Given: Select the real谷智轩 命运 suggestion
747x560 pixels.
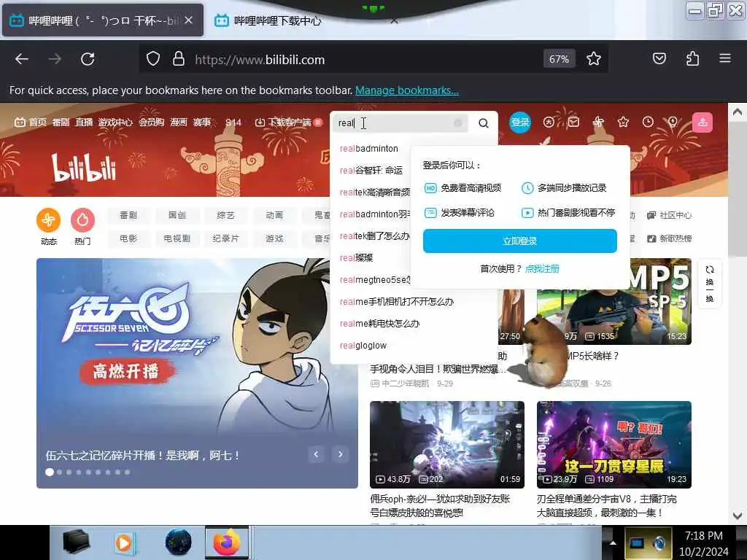Looking at the screenshot, I should pos(370,171).
